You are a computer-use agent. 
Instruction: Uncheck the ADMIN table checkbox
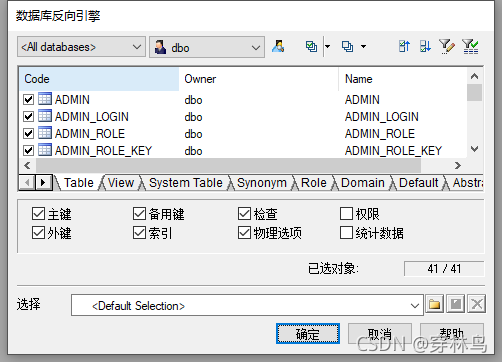click(x=29, y=99)
